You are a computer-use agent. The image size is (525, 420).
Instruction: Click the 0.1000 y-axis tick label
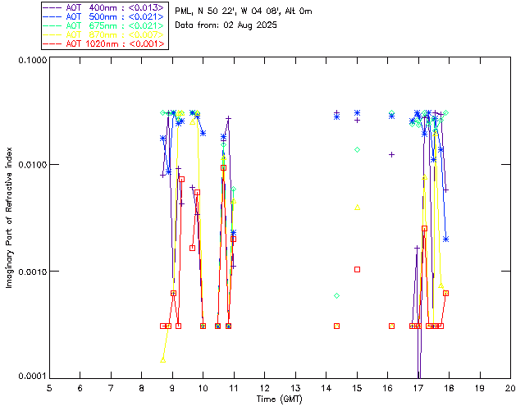point(30,60)
